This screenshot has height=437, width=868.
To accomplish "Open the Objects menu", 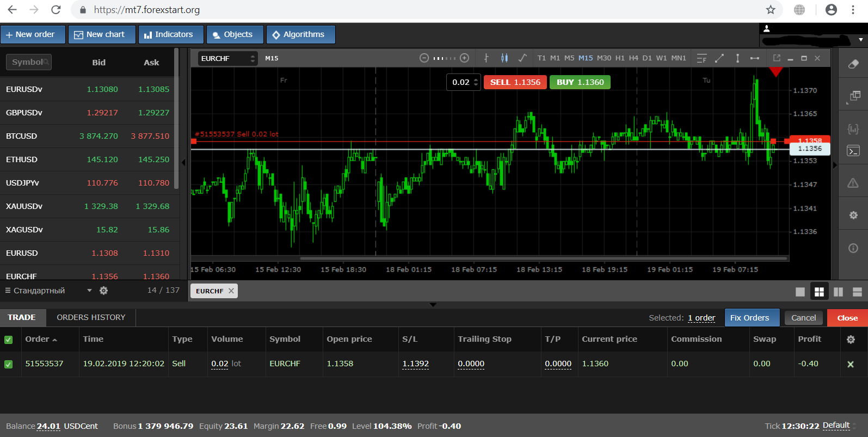I will tap(235, 34).
